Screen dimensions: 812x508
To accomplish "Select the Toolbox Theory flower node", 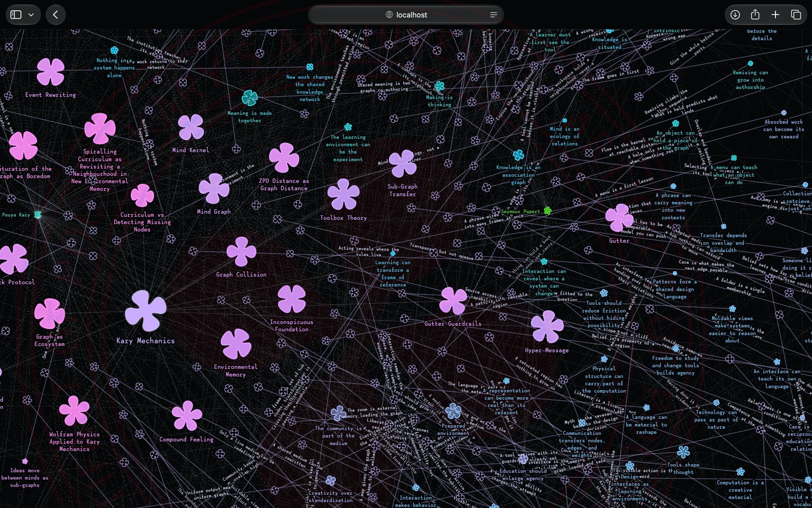I will 344,195.
